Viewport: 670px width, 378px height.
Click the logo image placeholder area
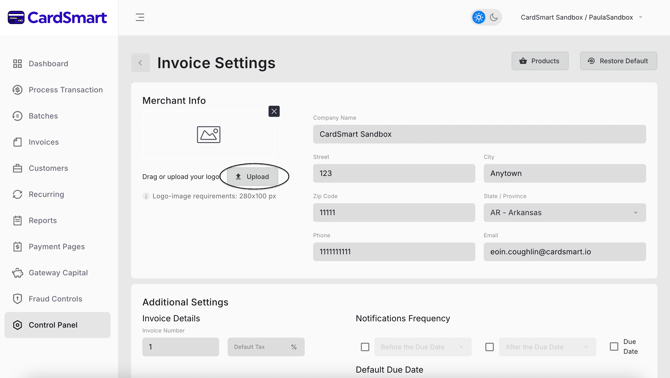point(209,135)
